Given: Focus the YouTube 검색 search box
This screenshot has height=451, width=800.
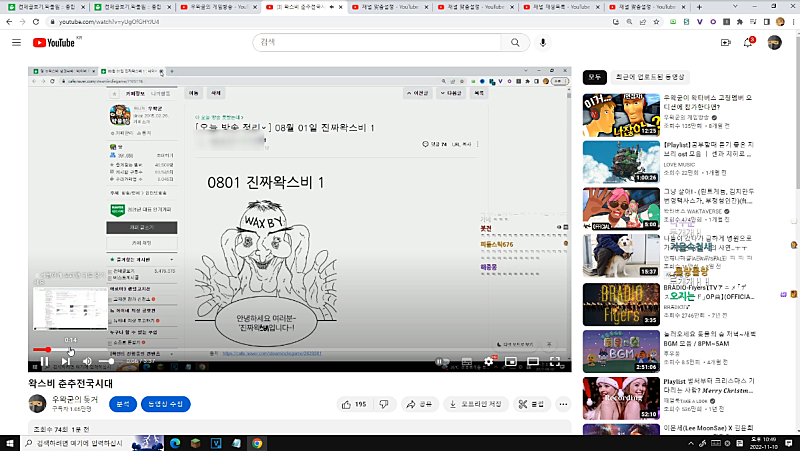Looking at the screenshot, I should click(x=377, y=42).
